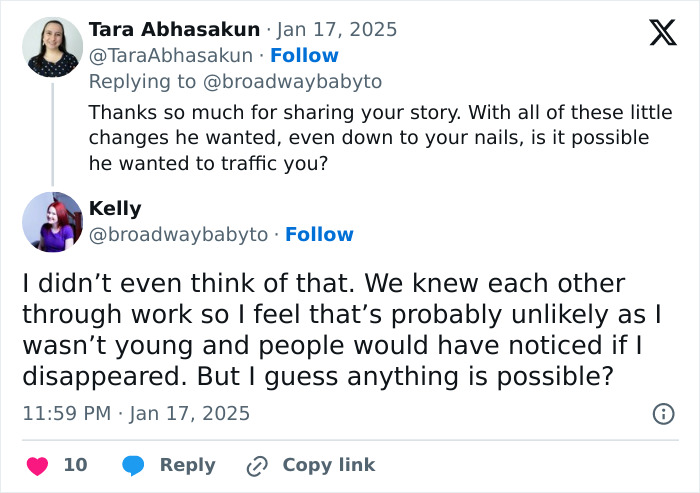This screenshot has width=700, height=493.
Task: Open Tara Abhasakun display name
Action: (174, 30)
